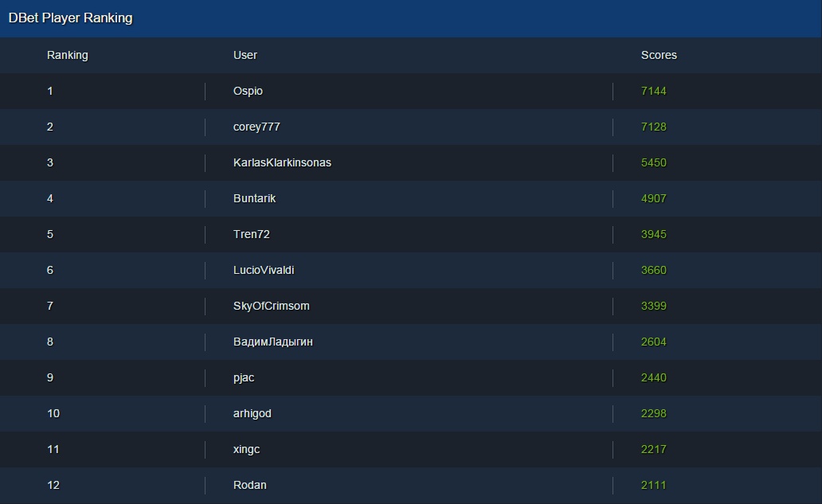The height and width of the screenshot is (504, 822).
Task: Click the score 7144 for Ospio
Action: pyautogui.click(x=653, y=91)
